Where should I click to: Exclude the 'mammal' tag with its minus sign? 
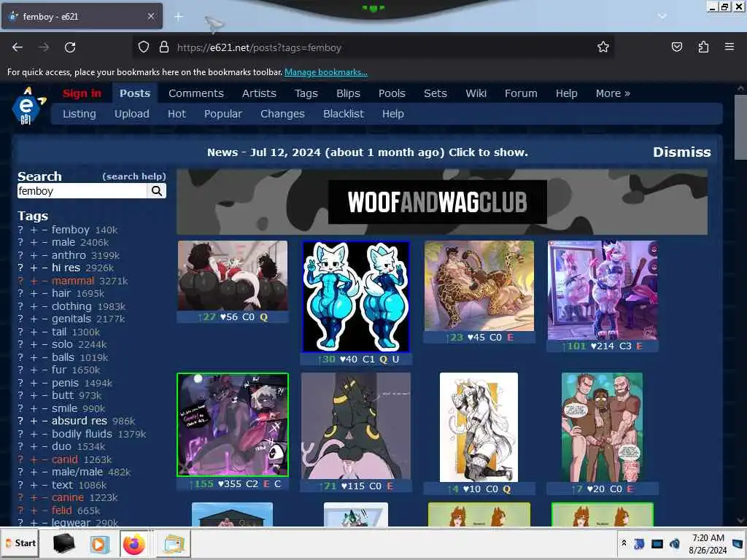coord(44,281)
